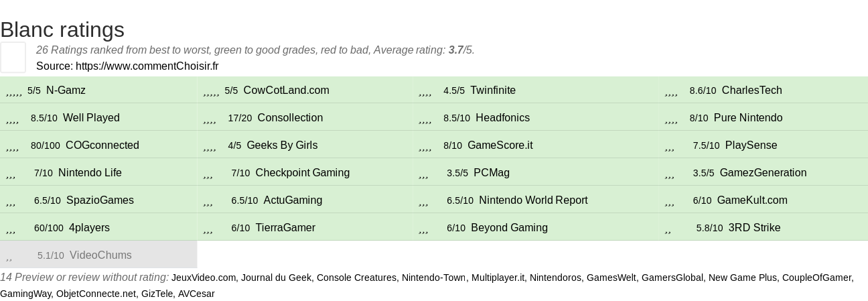This screenshot has width=868, height=301.
Task: Click the Nintendo World Report entry
Action: (533, 200)
